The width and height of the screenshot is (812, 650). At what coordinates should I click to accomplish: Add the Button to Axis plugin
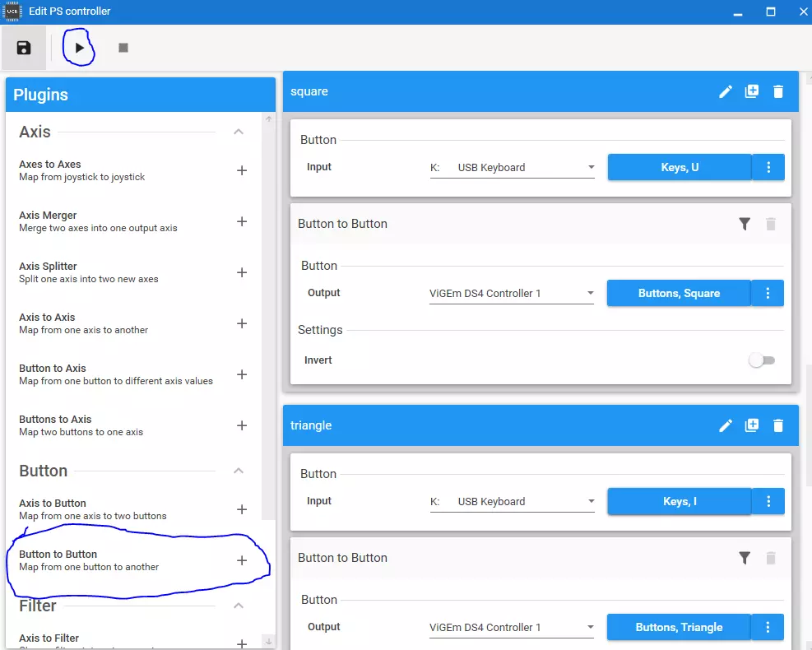241,374
